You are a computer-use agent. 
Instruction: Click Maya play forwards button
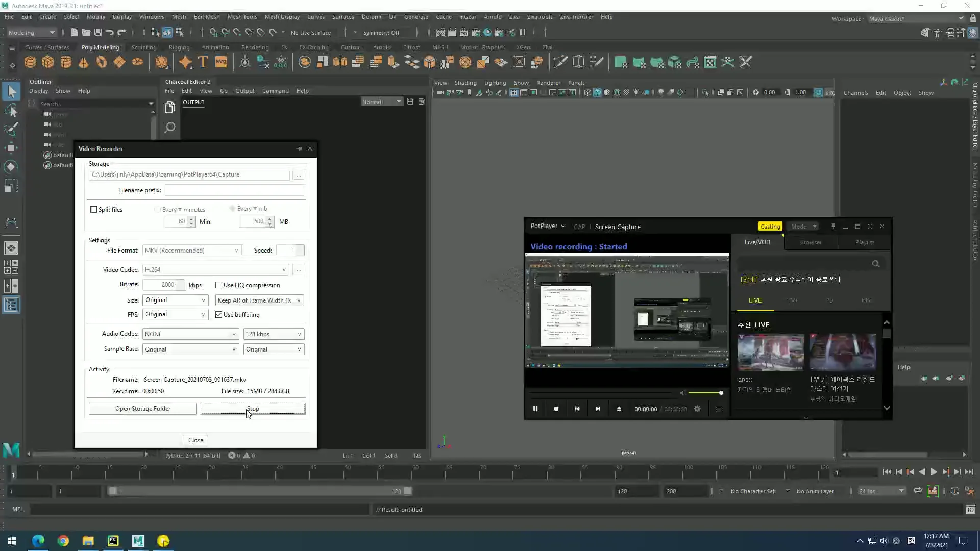pyautogui.click(x=934, y=472)
